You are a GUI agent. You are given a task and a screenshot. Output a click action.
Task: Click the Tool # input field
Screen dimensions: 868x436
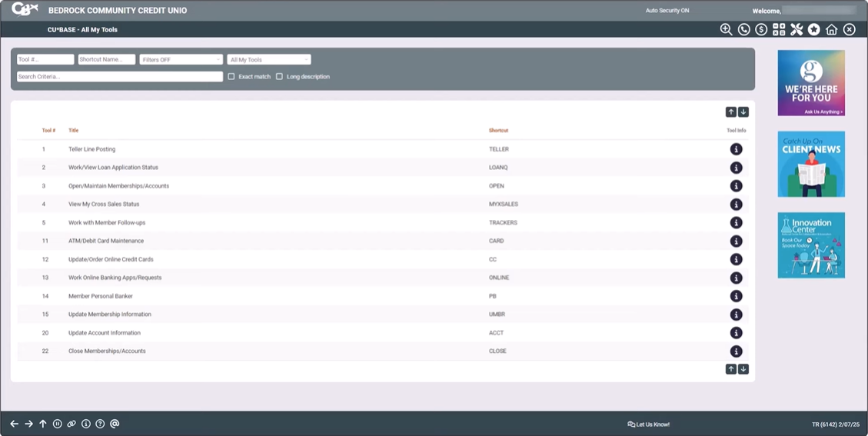[x=45, y=59]
